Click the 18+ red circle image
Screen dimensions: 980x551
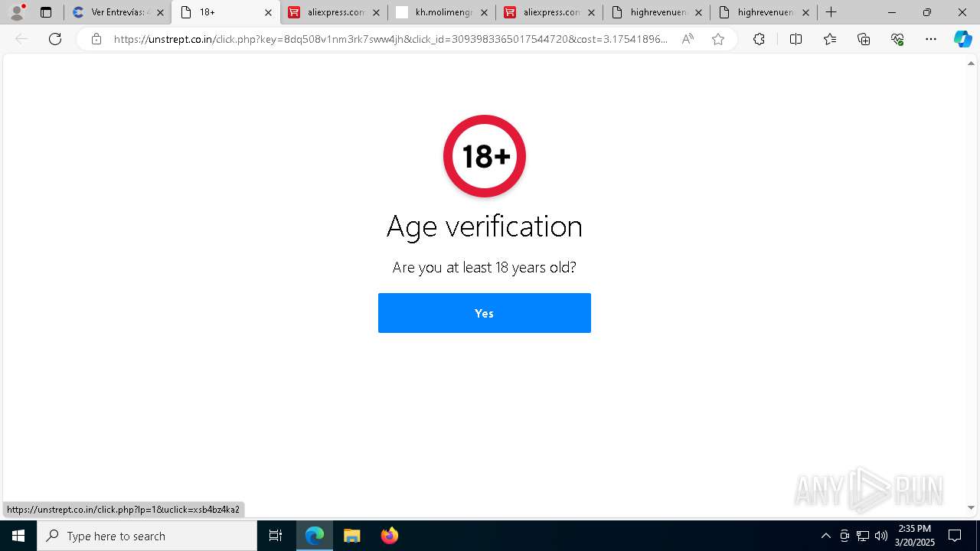tap(485, 156)
